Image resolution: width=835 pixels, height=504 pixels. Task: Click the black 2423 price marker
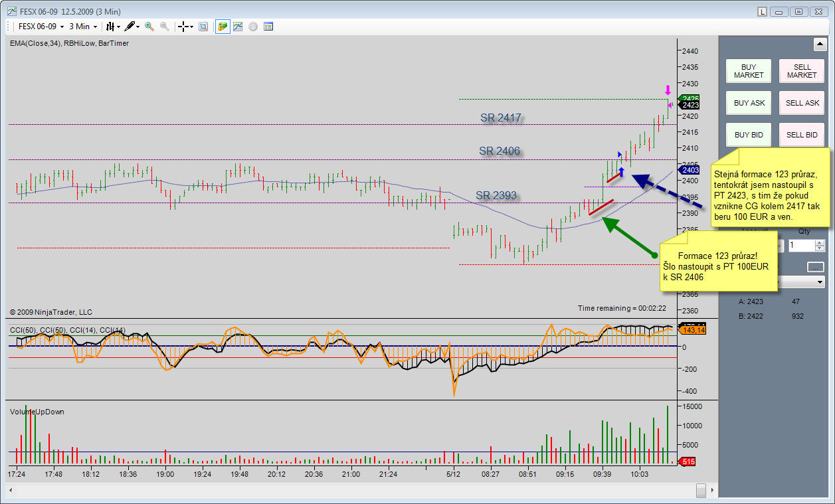[690, 105]
